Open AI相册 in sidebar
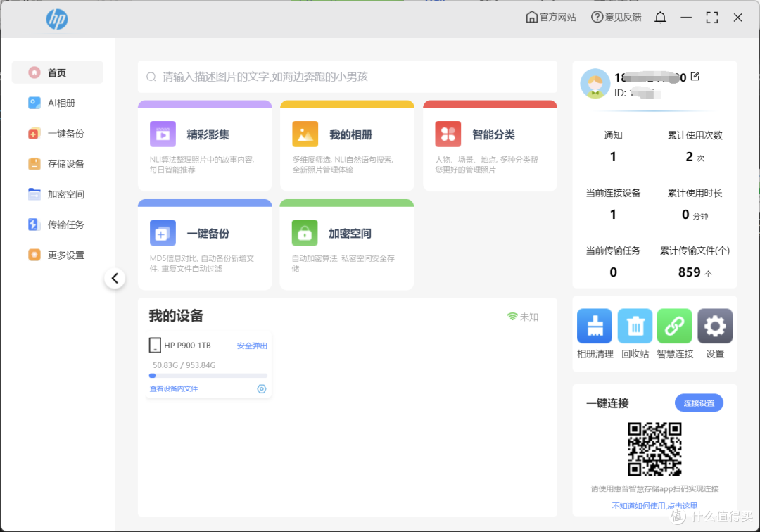 point(58,103)
